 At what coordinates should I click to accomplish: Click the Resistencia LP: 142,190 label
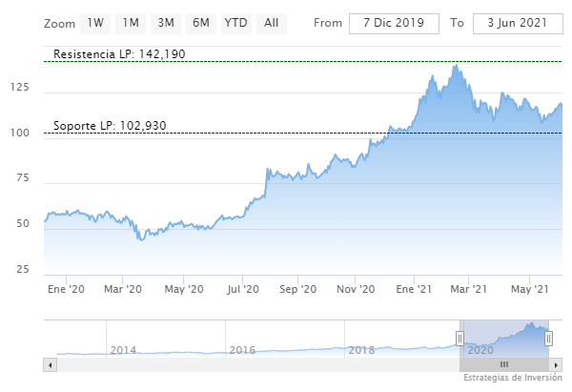[119, 54]
